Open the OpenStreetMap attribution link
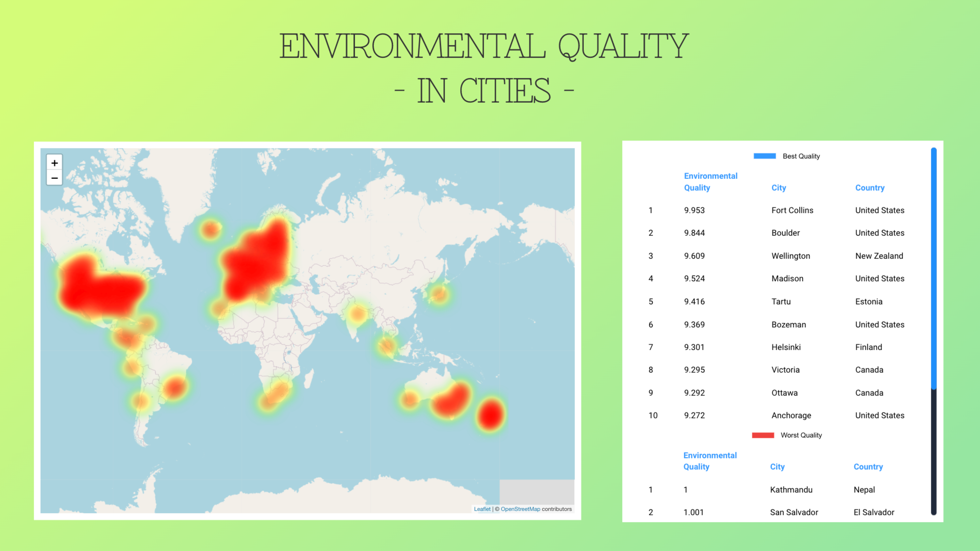 click(520, 509)
